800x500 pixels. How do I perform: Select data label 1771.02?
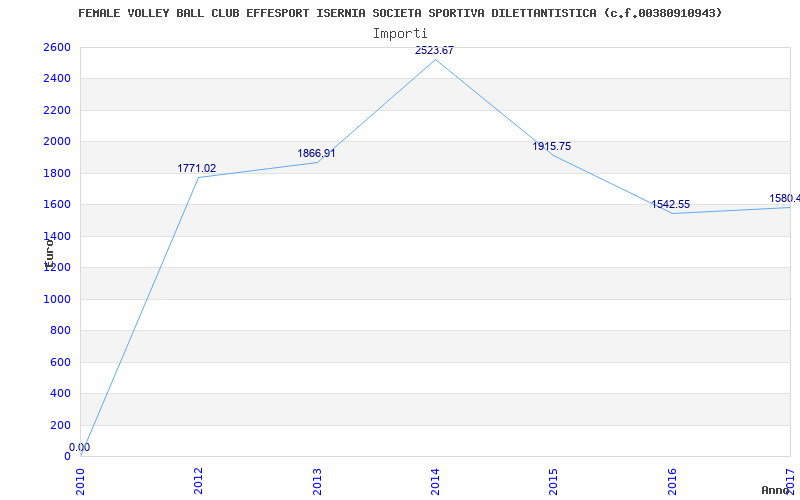tap(196, 168)
